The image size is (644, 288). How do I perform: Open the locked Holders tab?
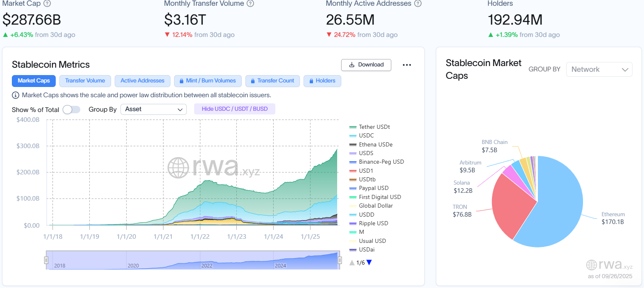click(322, 81)
